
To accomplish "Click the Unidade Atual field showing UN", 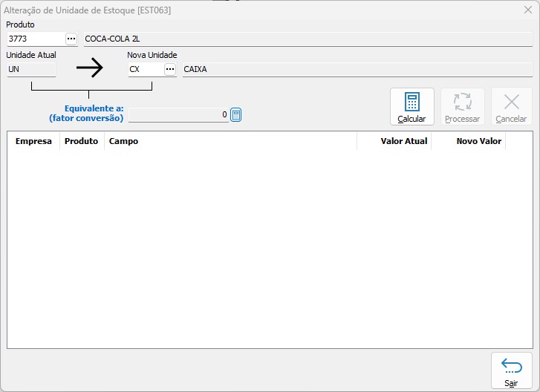I will (x=30, y=69).
